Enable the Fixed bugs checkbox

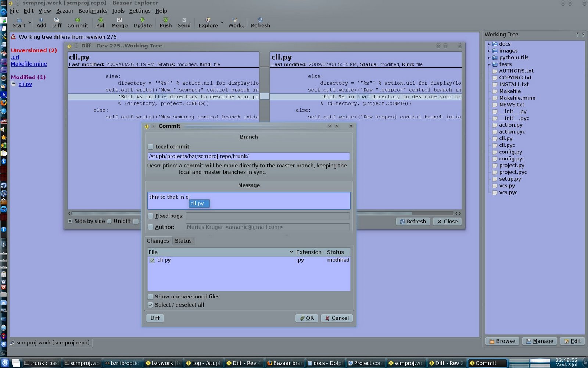pos(150,216)
